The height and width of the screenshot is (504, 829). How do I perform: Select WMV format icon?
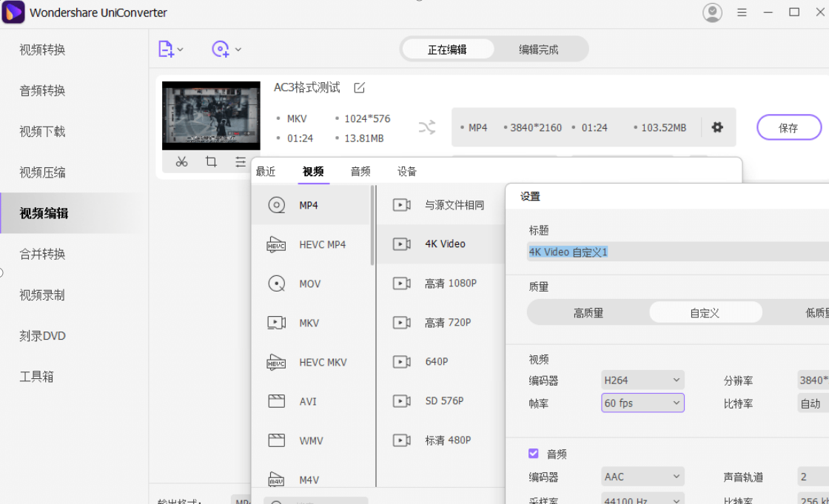coord(277,440)
